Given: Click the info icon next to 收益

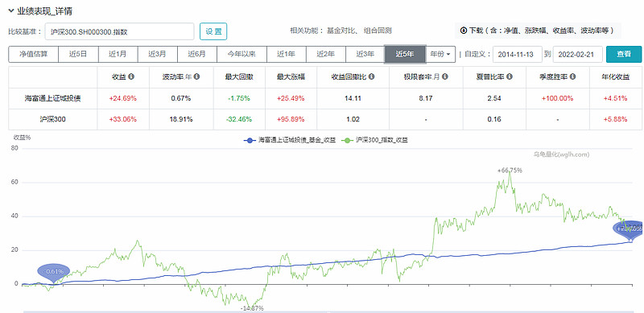Looking at the screenshot, I should 131,76.
